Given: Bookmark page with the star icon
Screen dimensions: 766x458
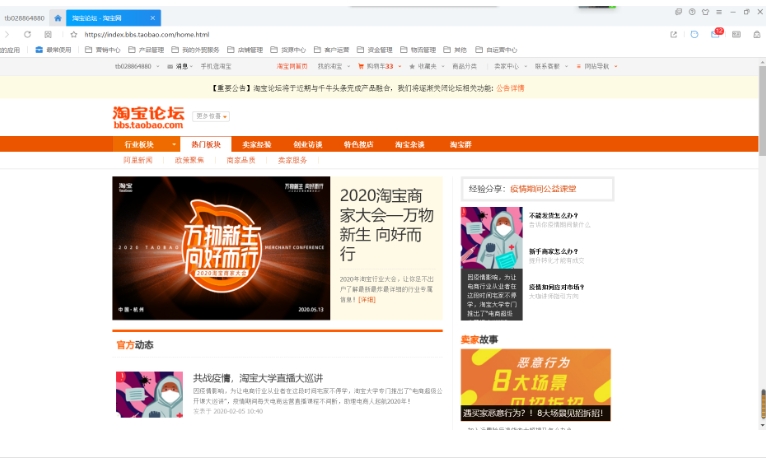Looking at the screenshot, I should click(74, 34).
